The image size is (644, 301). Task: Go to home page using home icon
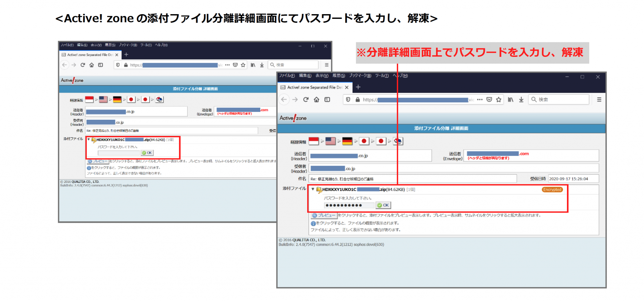[316, 99]
